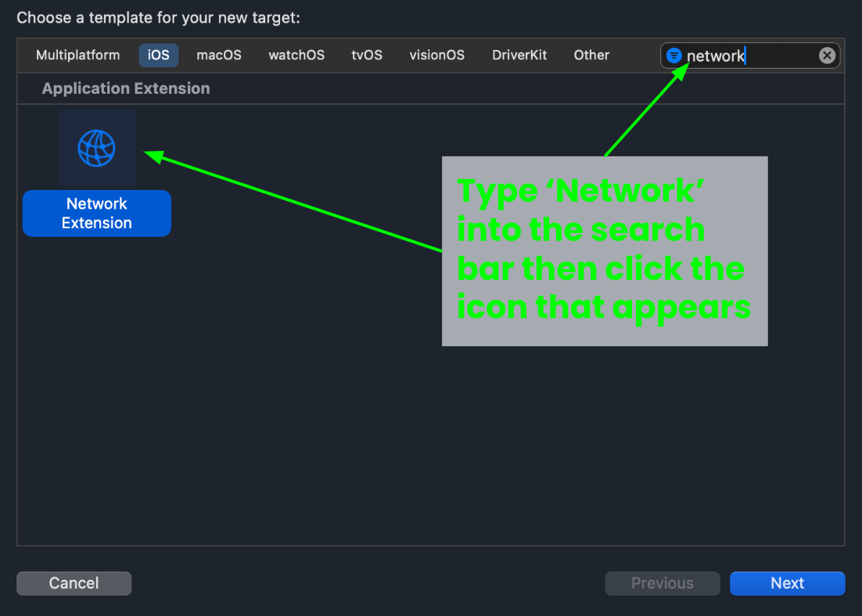The image size is (862, 616).
Task: Choose the tvOS tab
Action: (367, 56)
